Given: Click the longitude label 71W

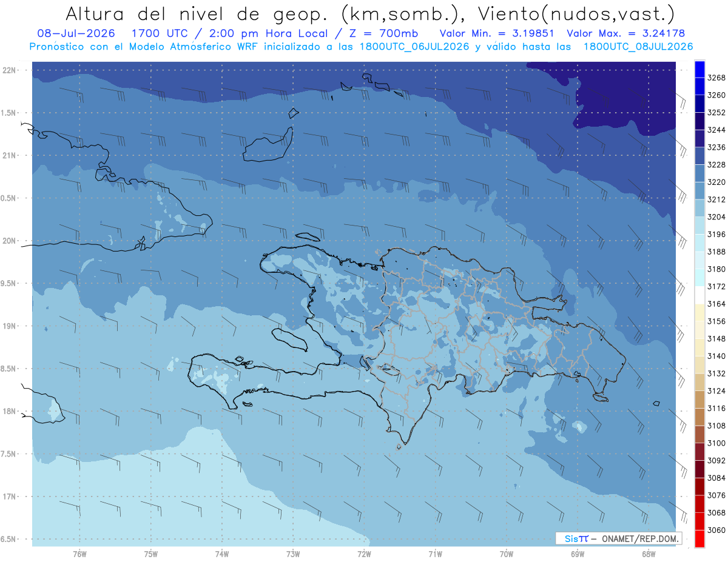Looking at the screenshot, I should pos(435,554).
